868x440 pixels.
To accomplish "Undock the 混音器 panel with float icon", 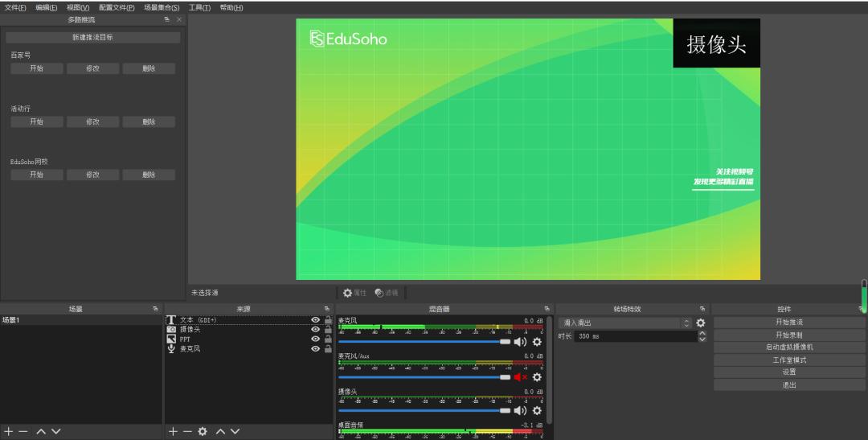I will tap(546, 309).
